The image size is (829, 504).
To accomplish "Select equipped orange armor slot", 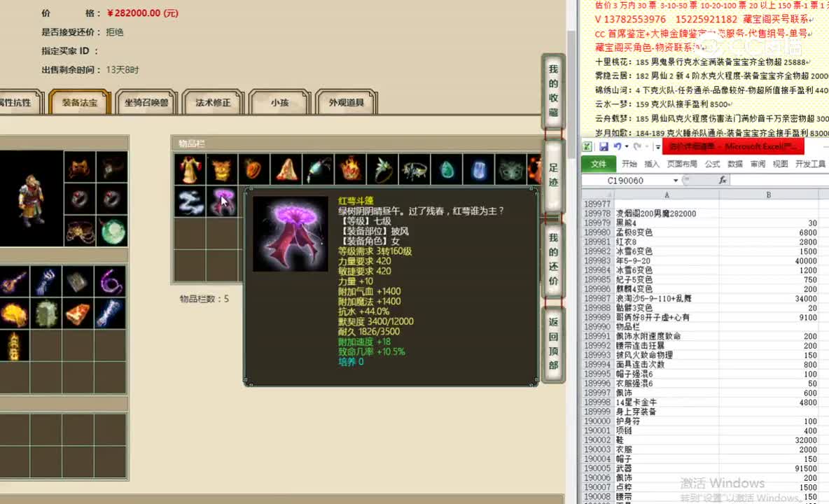I will (x=80, y=167).
